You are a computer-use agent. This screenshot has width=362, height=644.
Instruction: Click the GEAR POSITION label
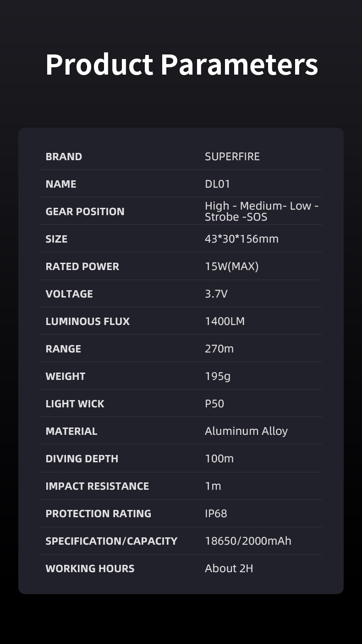coord(85,211)
